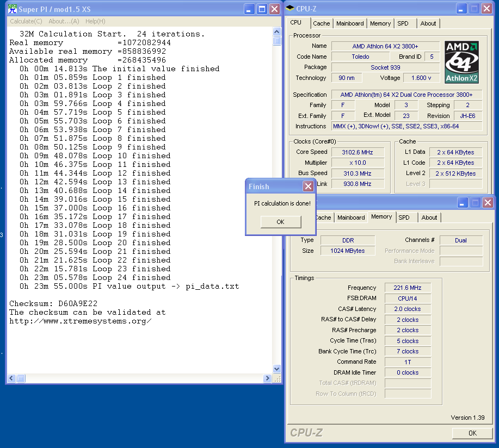Click the vertical scrollbar thumb in Super PI

[277, 41]
